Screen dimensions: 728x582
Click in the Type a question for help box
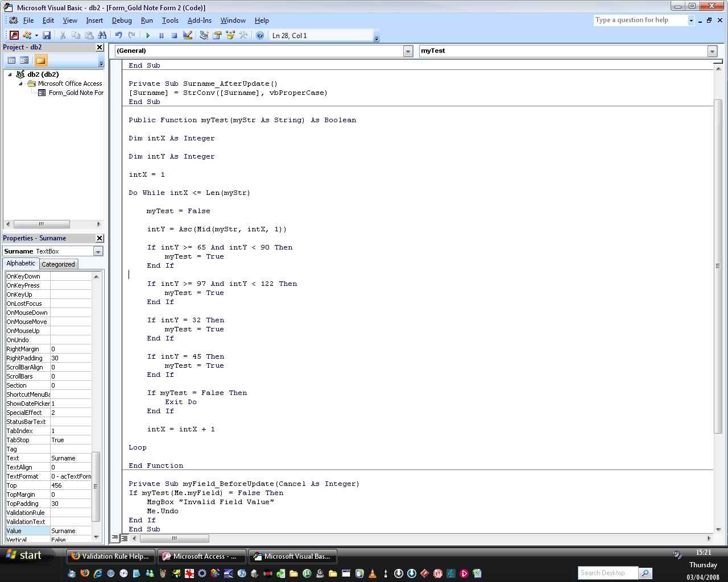point(640,20)
